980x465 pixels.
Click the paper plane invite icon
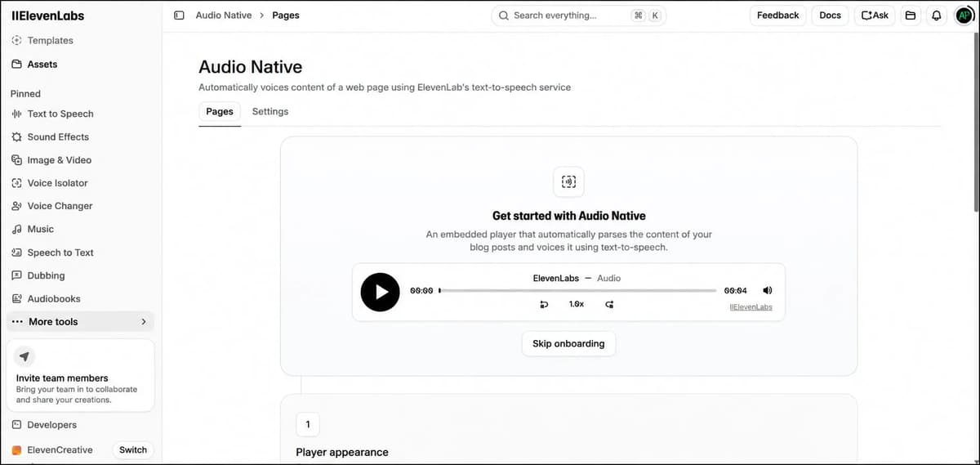click(x=24, y=356)
